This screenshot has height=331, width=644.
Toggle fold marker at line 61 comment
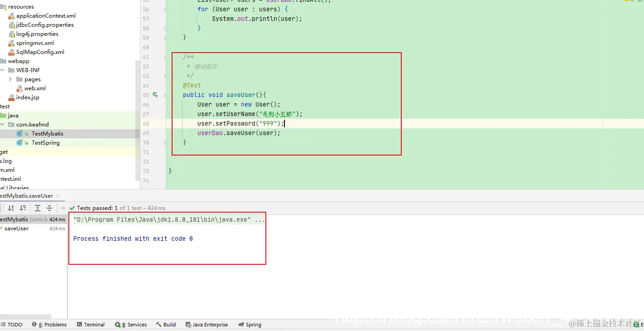pyautogui.click(x=165, y=57)
